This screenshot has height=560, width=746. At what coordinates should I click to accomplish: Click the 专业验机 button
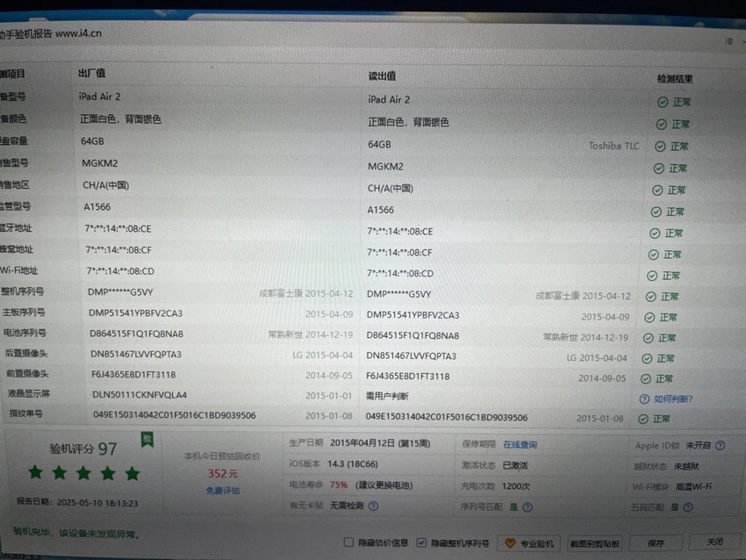[x=529, y=543]
